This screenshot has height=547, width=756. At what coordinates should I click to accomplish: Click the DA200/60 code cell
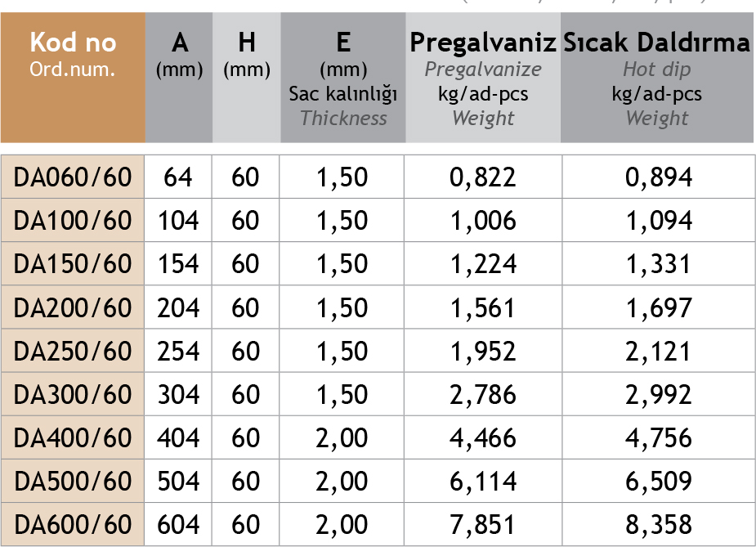coord(73,307)
